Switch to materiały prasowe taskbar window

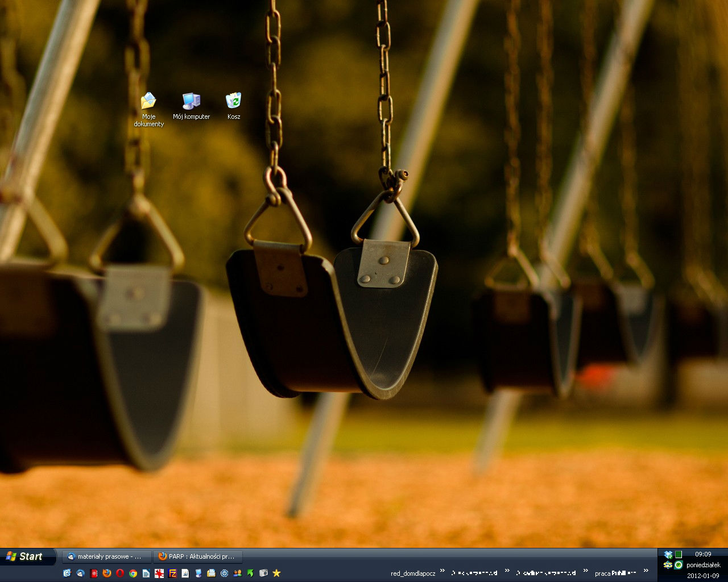pos(107,556)
